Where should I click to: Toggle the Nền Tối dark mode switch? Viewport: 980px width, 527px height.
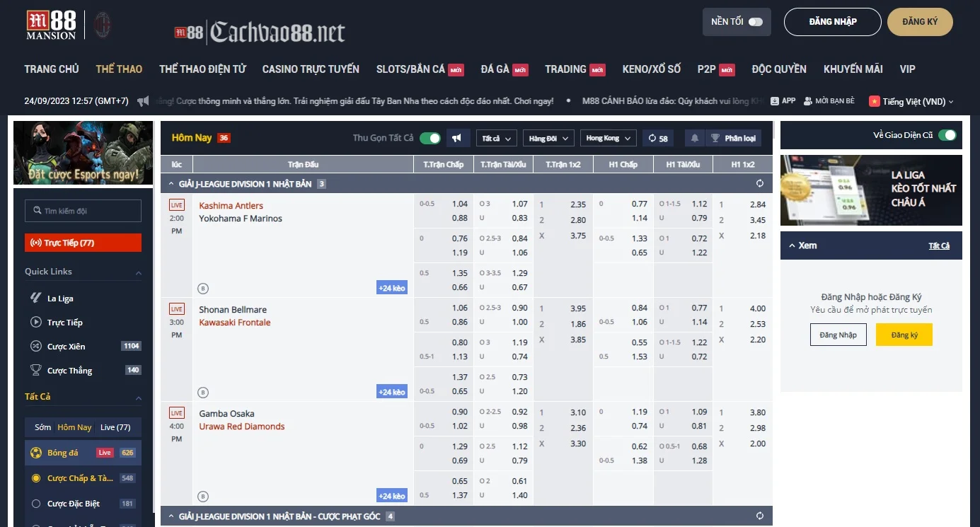[x=756, y=22]
